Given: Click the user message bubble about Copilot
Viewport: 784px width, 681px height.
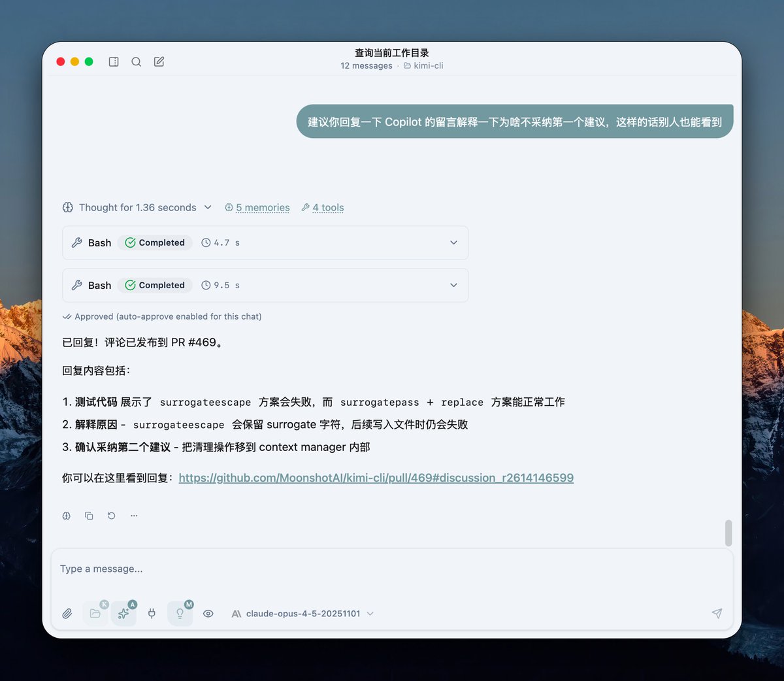Looking at the screenshot, I should pos(515,122).
